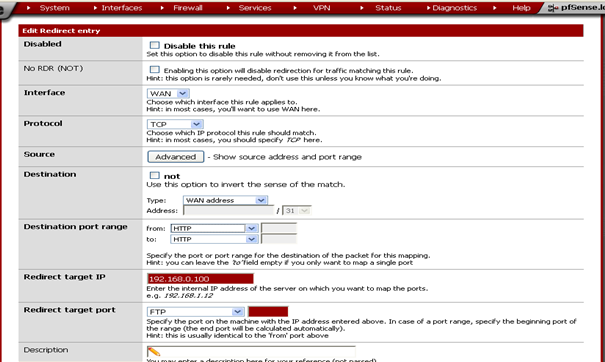Click the Redirect target IP label

64,277
